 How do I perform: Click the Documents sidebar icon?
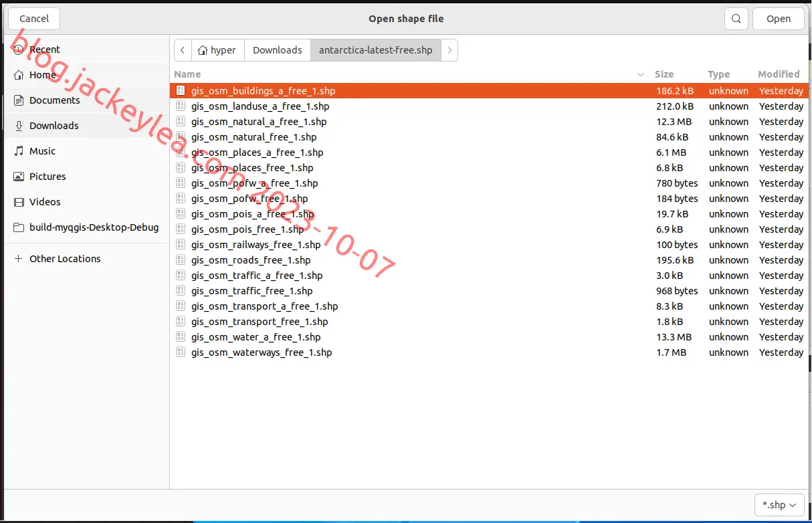point(19,100)
